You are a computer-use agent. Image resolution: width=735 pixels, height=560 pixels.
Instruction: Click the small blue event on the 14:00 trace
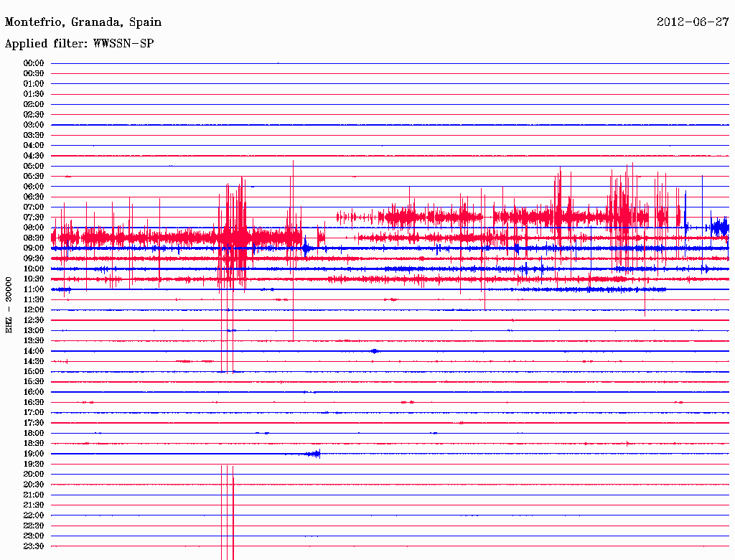(x=374, y=351)
